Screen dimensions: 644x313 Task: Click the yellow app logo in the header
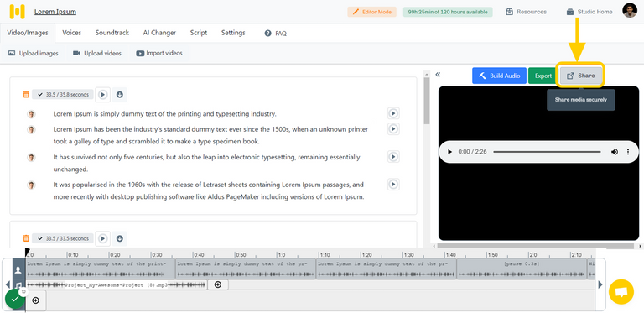click(17, 12)
